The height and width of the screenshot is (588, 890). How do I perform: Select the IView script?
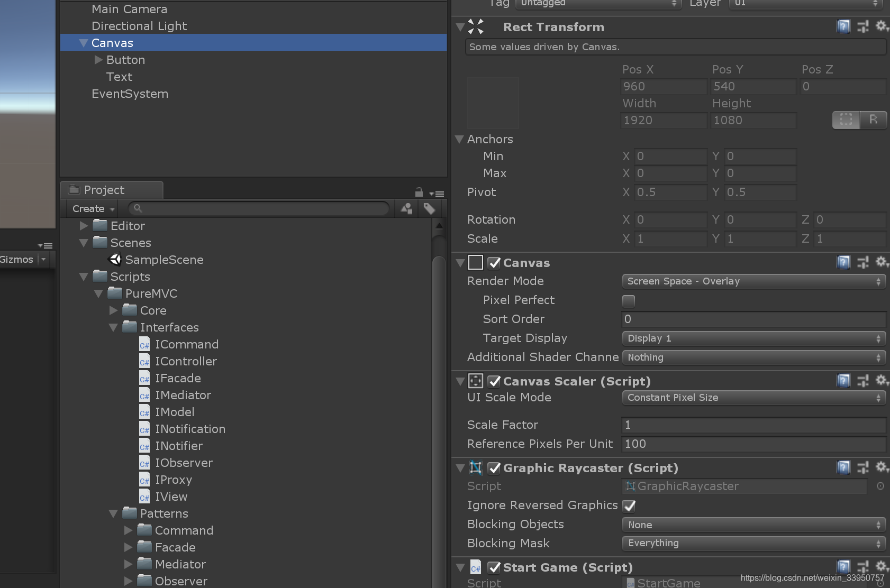tap(164, 497)
